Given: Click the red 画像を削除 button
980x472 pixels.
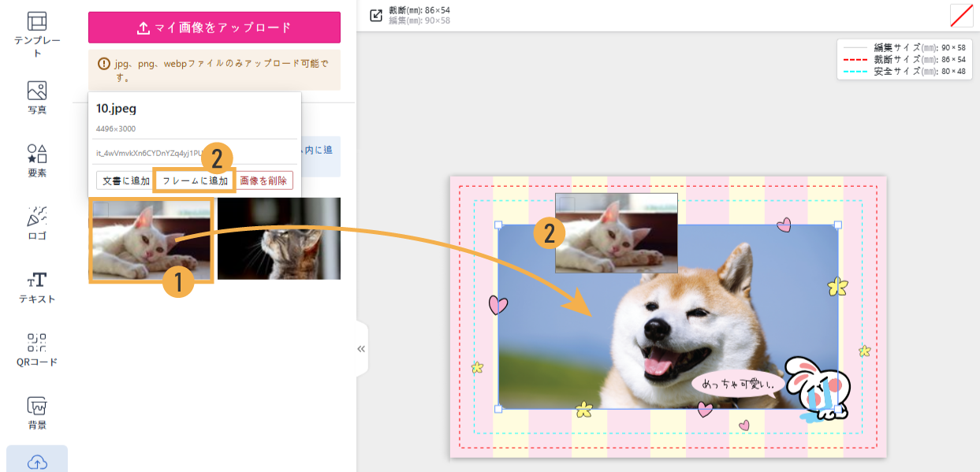Looking at the screenshot, I should (265, 180).
